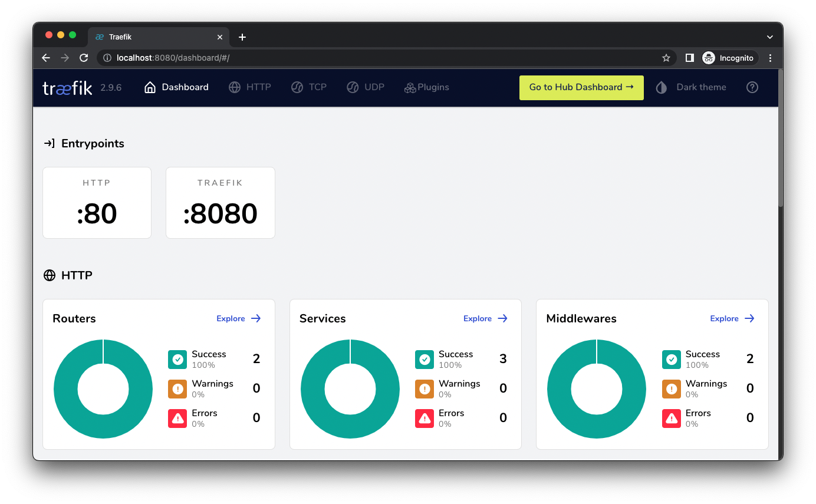Switch to the TCP section
Screen dimensions: 816x504
coord(309,87)
